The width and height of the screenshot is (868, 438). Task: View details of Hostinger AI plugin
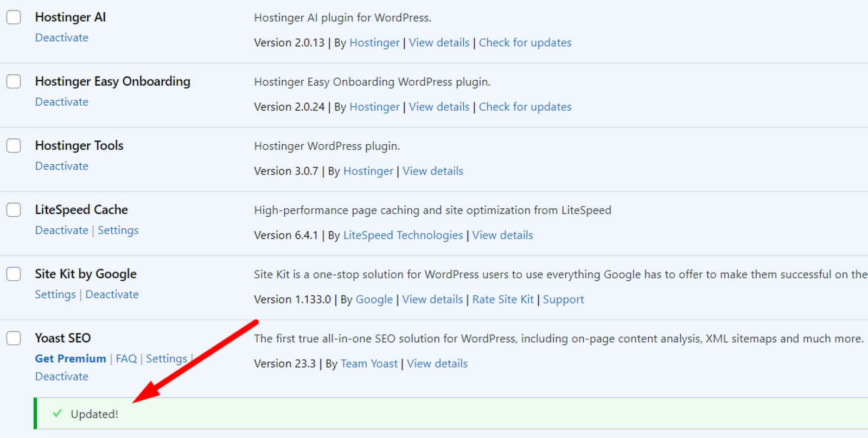point(439,43)
